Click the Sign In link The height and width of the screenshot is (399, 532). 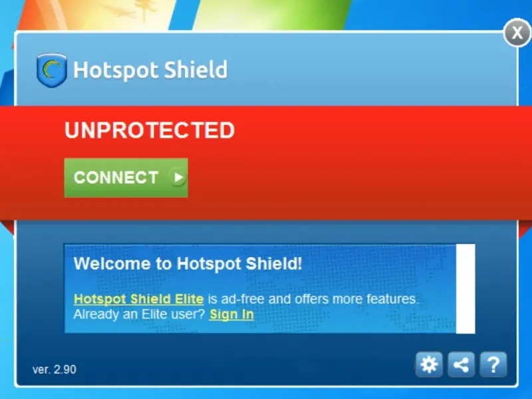(x=231, y=314)
